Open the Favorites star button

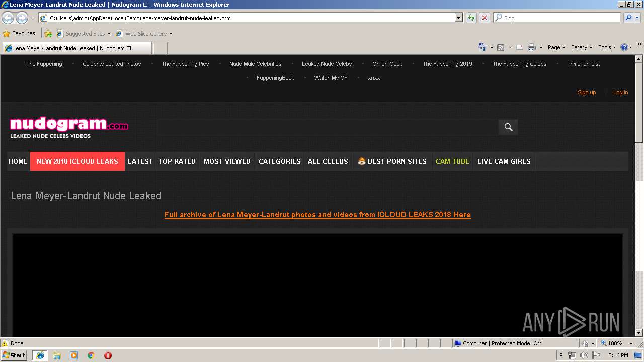click(19, 33)
